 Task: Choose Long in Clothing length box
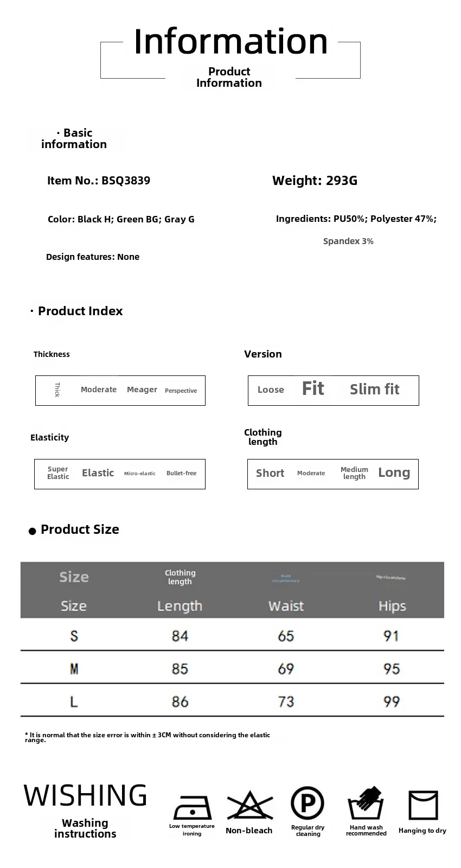coord(394,473)
